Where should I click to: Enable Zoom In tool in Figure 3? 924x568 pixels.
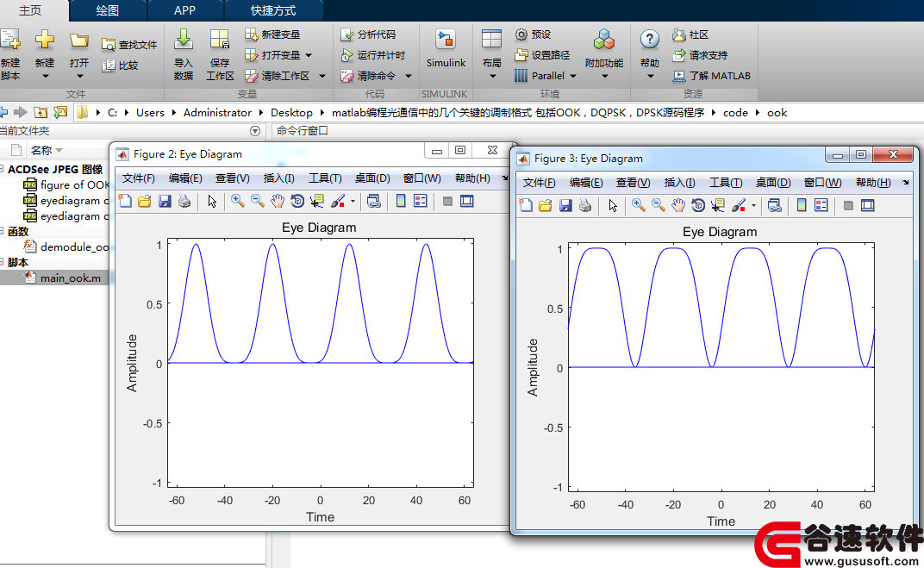pos(638,206)
